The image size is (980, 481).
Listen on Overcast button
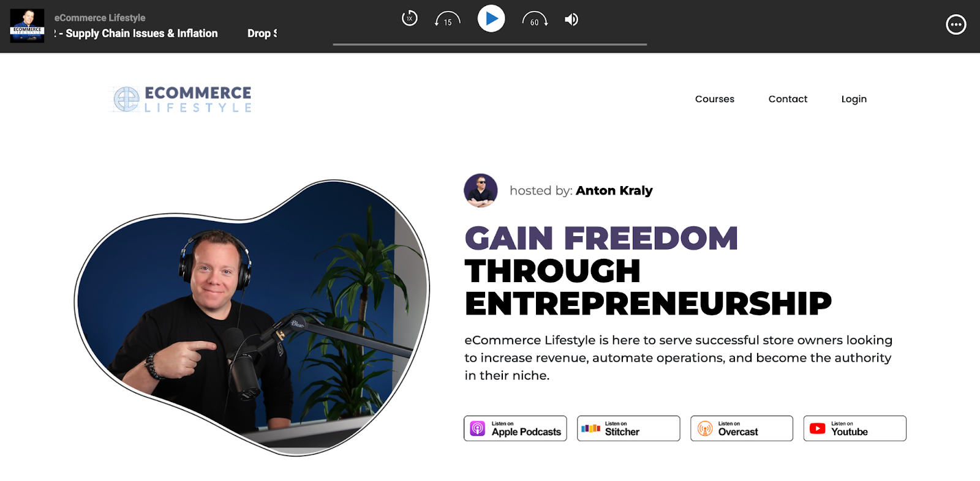click(742, 428)
